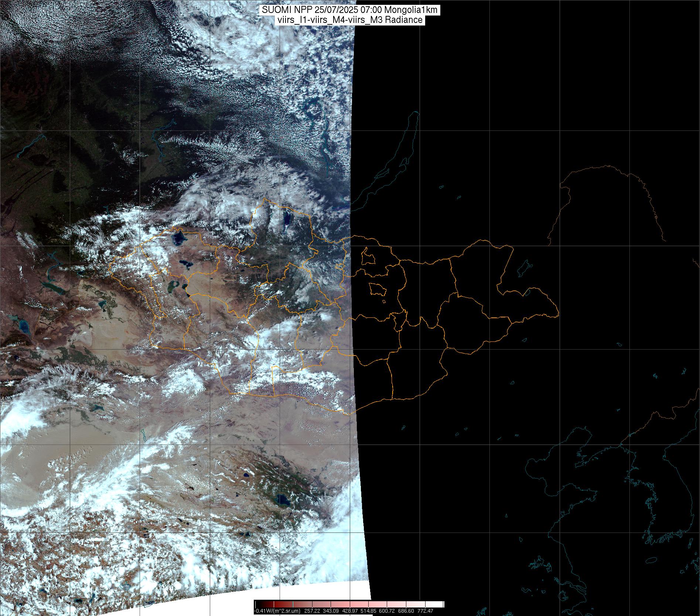This screenshot has height=616, width=700.
Task: Click the white right end of colorbar
Action: pos(440,604)
